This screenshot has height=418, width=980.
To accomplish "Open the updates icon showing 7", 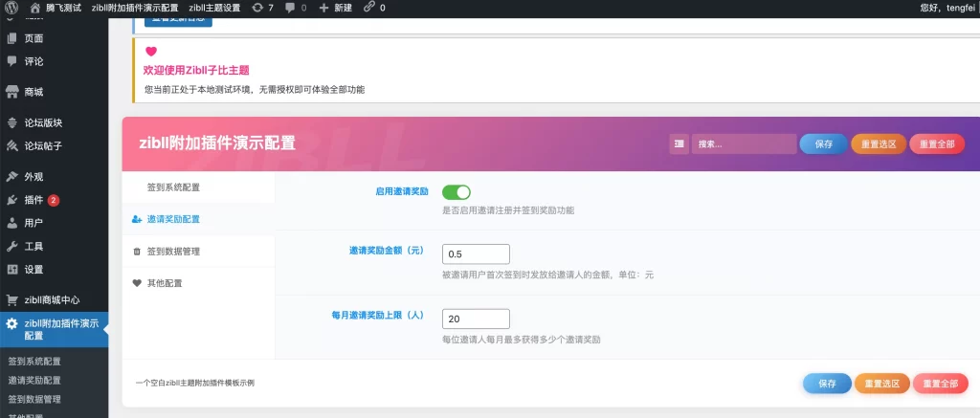I will pos(257,8).
